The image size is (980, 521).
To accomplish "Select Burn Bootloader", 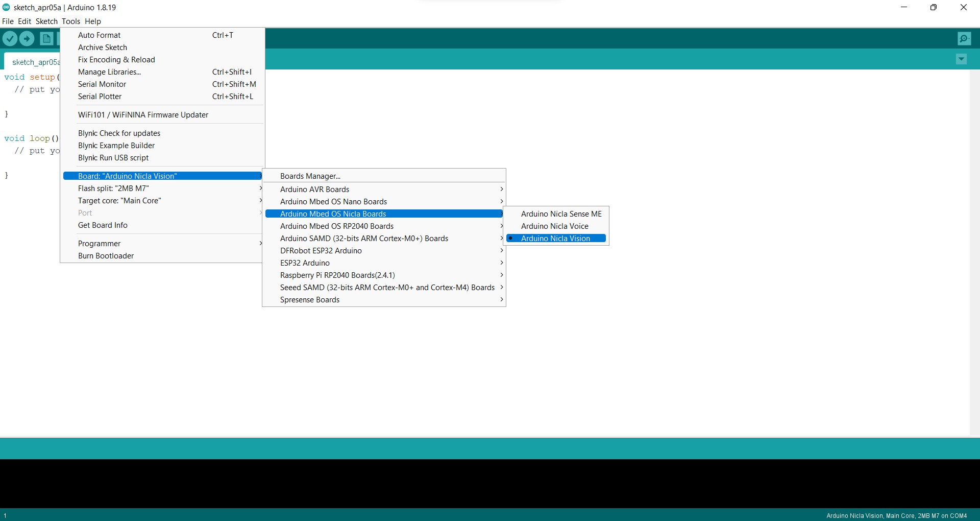I will tap(162, 256).
